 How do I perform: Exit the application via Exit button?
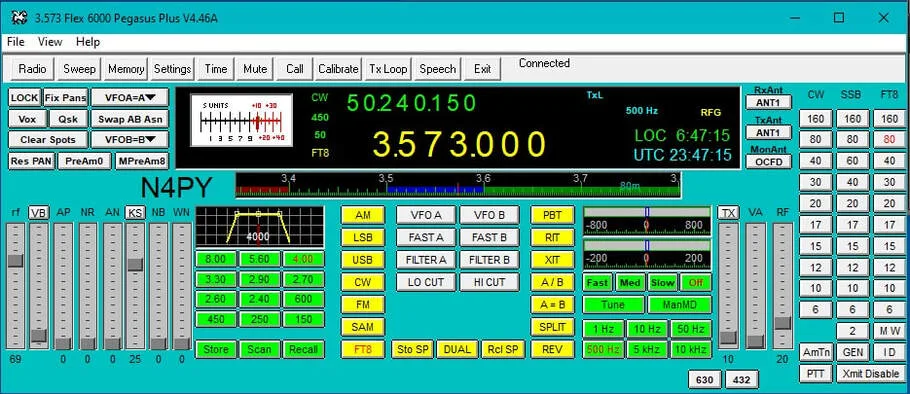pyautogui.click(x=482, y=69)
